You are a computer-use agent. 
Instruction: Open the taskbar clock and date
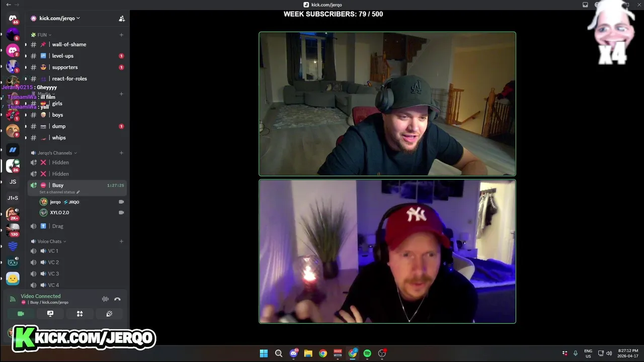coord(628,353)
